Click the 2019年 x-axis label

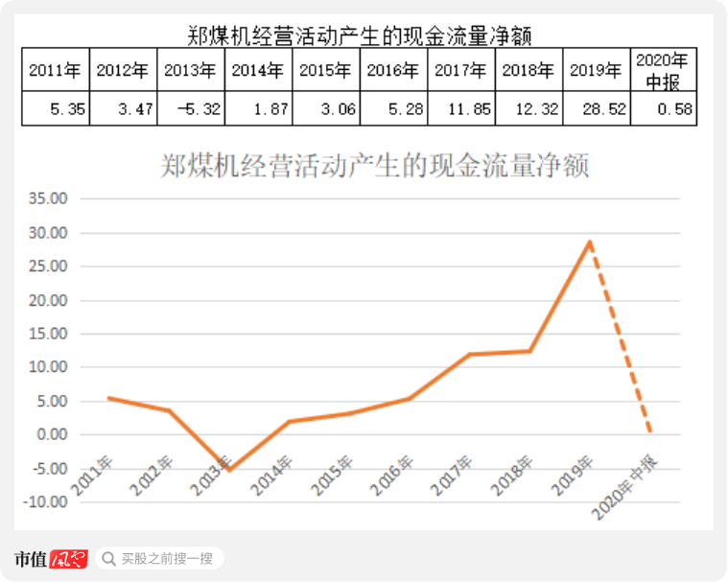click(x=572, y=476)
